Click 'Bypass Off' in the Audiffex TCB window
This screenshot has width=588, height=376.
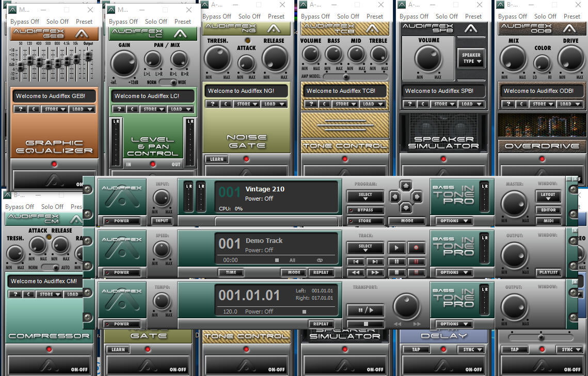click(x=315, y=16)
